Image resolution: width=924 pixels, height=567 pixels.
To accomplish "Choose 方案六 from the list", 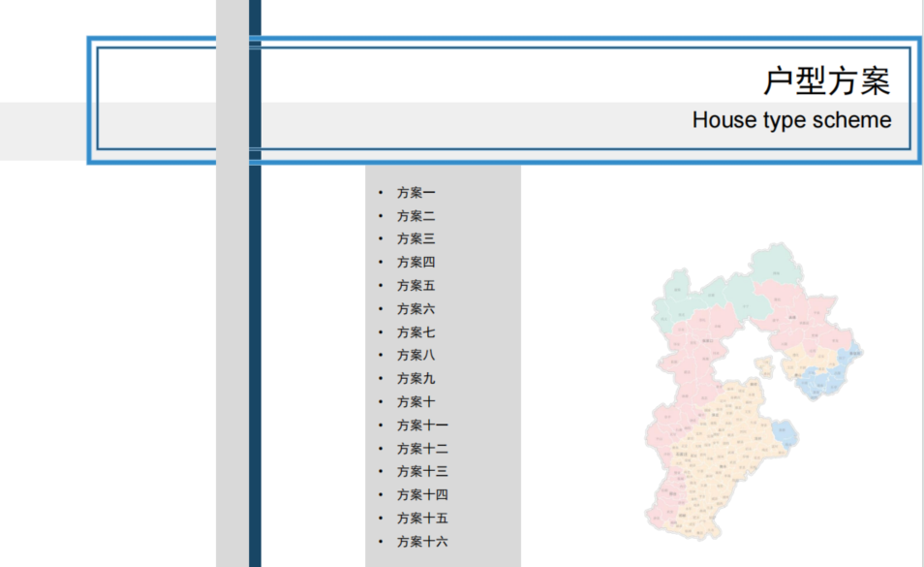I will [416, 309].
